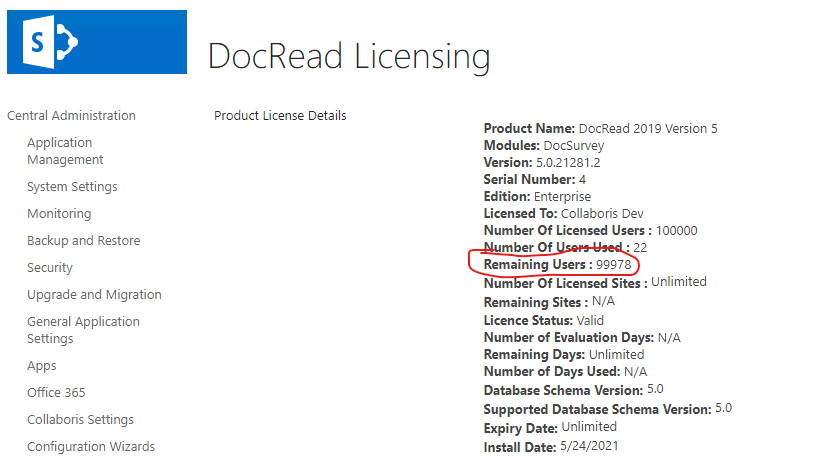
Task: Open Central Administration home link
Action: tap(71, 116)
